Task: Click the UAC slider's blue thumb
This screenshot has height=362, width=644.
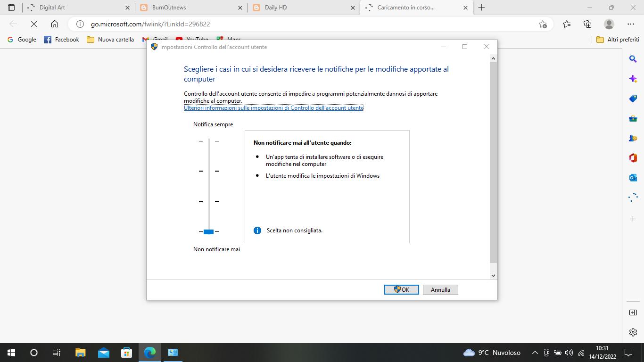Action: click(x=208, y=231)
